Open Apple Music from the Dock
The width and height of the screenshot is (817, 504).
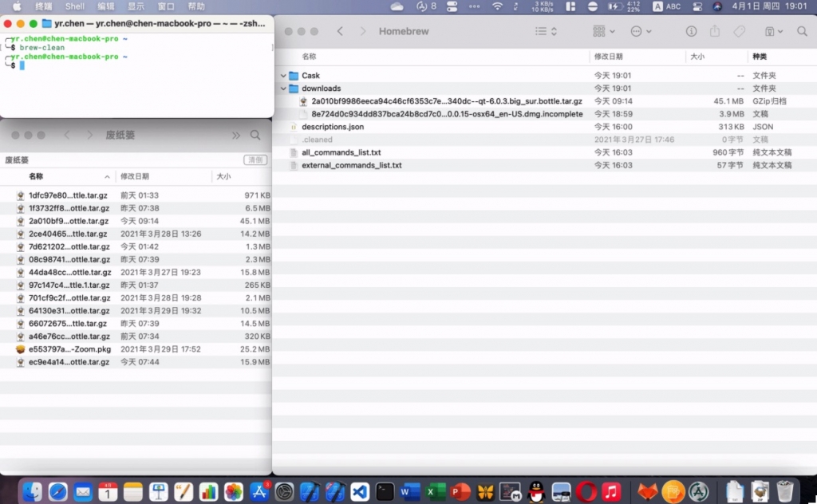click(x=610, y=491)
